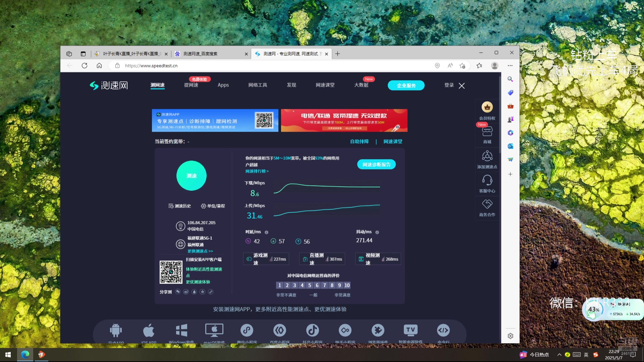Close the header X icon next to 登录
Image resolution: width=644 pixels, height=362 pixels.
(462, 86)
